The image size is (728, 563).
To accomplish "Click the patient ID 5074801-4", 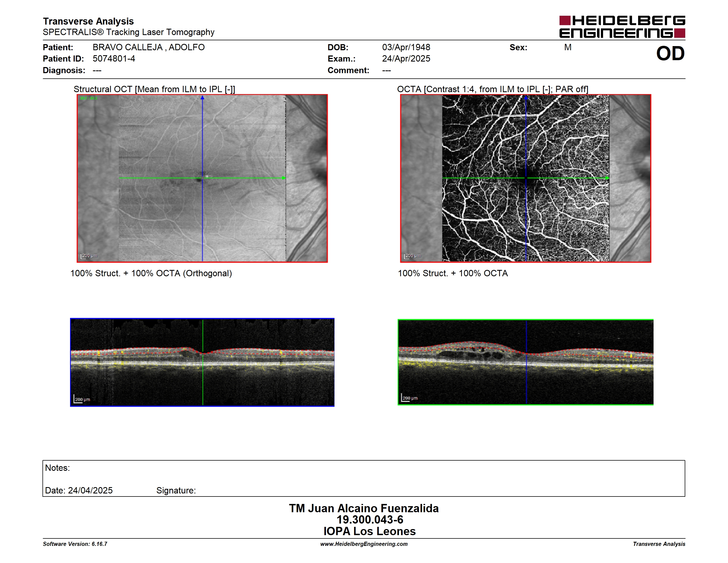I will click(114, 59).
